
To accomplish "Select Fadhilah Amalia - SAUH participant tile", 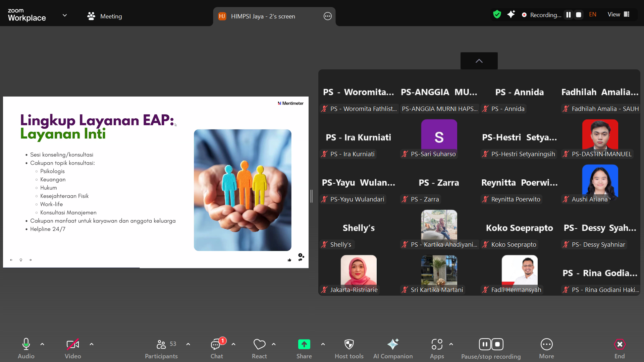I will click(x=600, y=94).
